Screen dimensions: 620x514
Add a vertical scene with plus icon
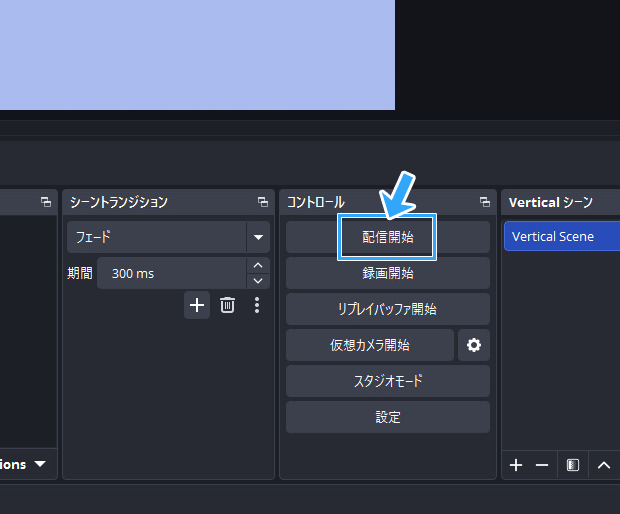[x=516, y=465]
